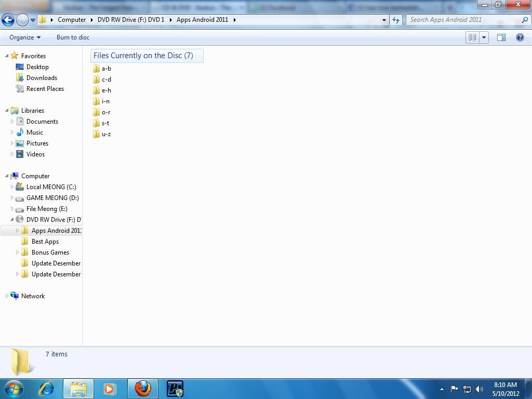Select Local MEONG (C:) drive
Screen dimensions: 532x399
[x=46, y=187]
